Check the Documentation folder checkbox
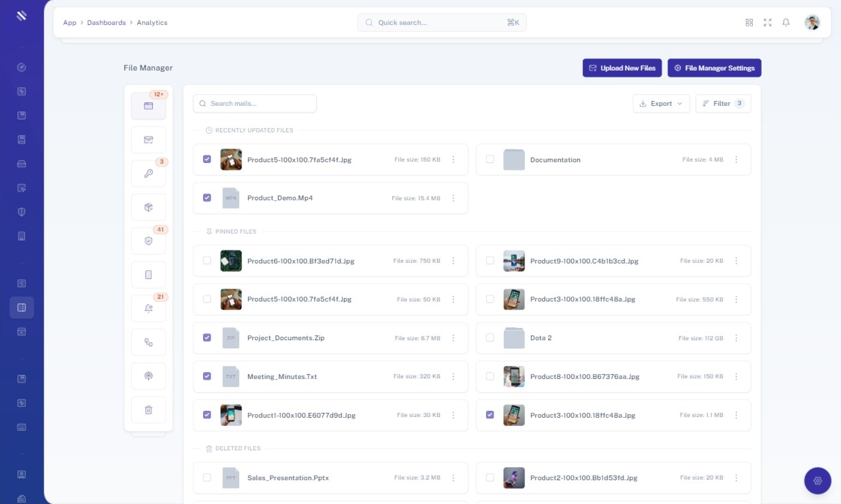The height and width of the screenshot is (504, 841). click(x=490, y=159)
